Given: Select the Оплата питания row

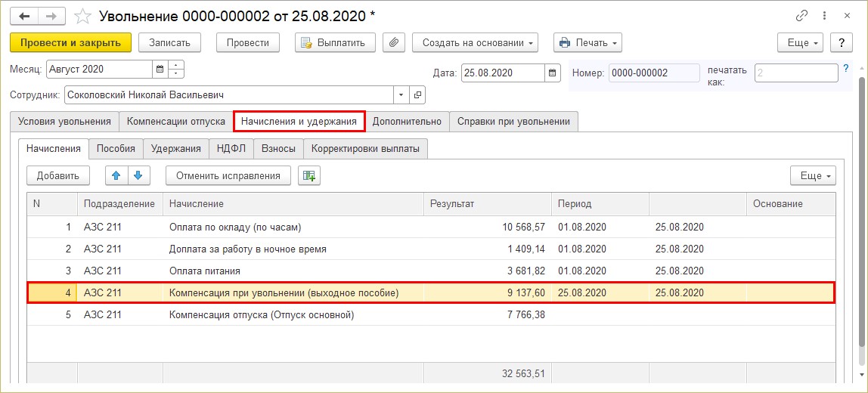Looking at the screenshot, I should coord(431,271).
